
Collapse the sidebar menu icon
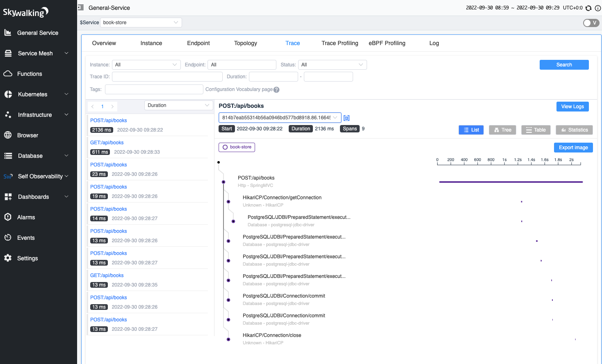(81, 7)
